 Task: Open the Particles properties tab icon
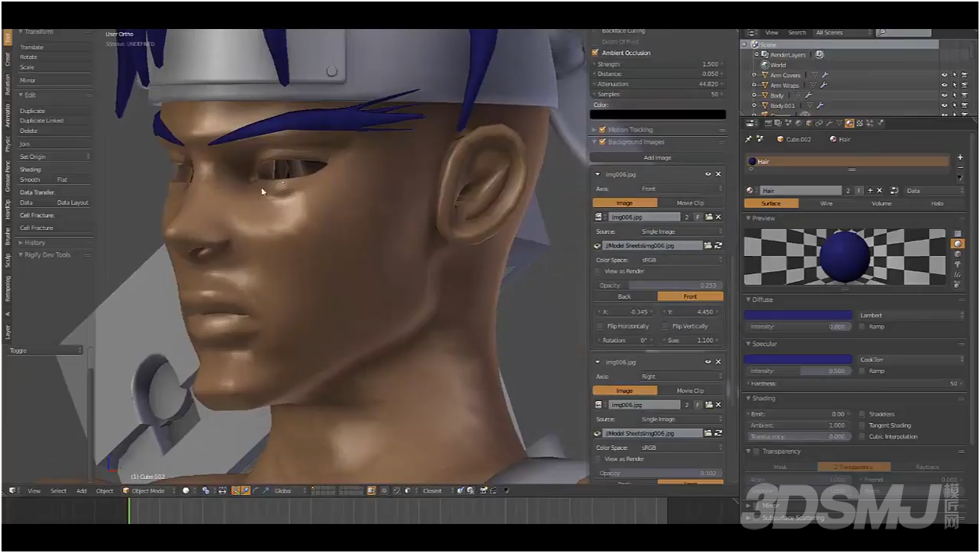coord(869,123)
